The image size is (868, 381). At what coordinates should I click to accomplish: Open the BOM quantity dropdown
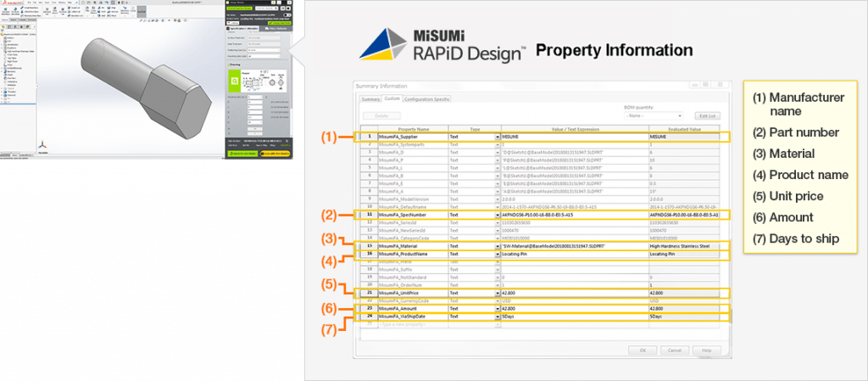click(x=654, y=115)
